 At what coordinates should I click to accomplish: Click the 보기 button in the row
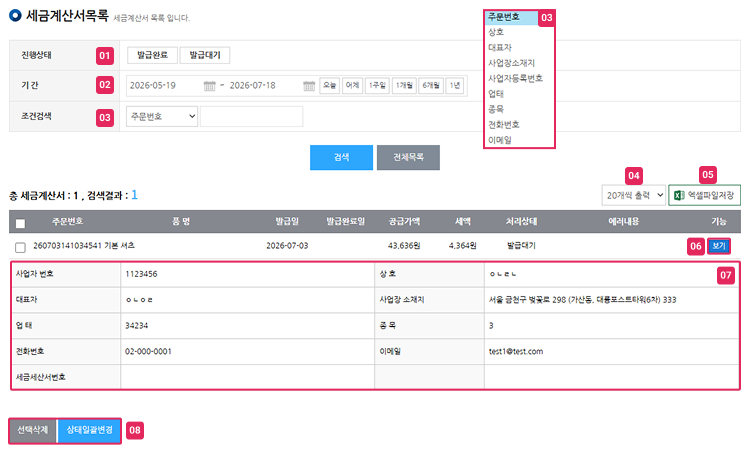click(x=718, y=246)
